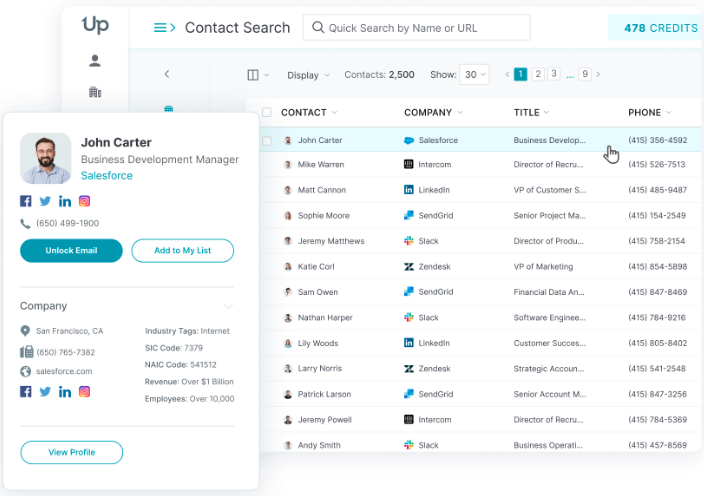Click the Intercom logo in Mike Warren's row
Viewport: 704px width, 496px height.
tap(408, 164)
